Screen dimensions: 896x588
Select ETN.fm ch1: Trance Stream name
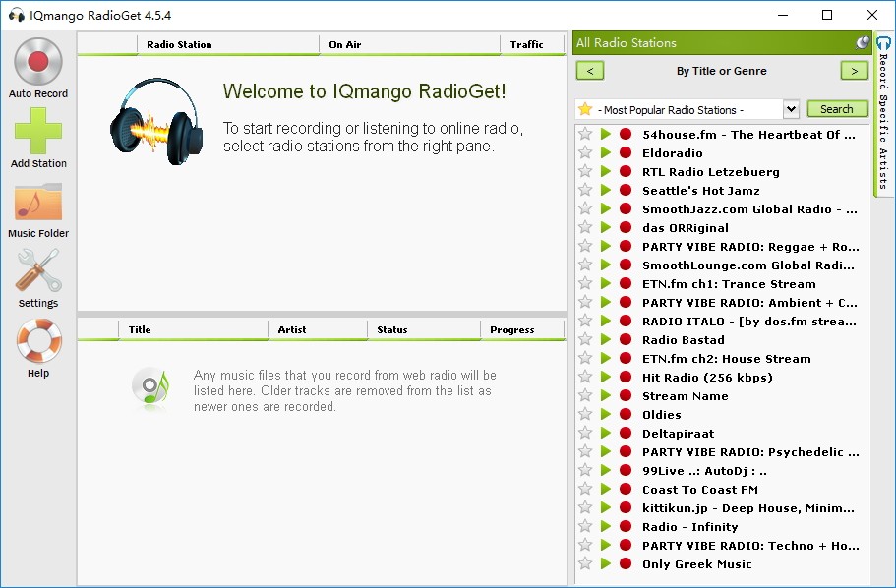point(729,284)
